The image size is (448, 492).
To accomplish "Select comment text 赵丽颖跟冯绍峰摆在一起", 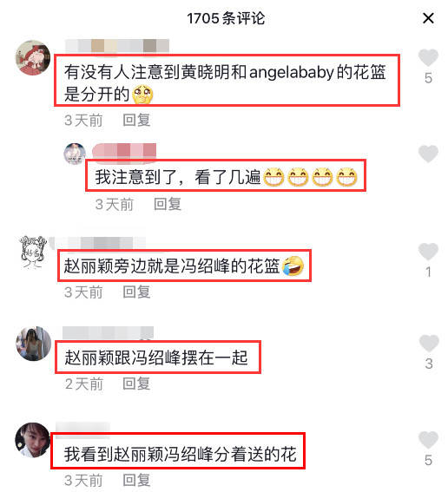I will coord(156,358).
